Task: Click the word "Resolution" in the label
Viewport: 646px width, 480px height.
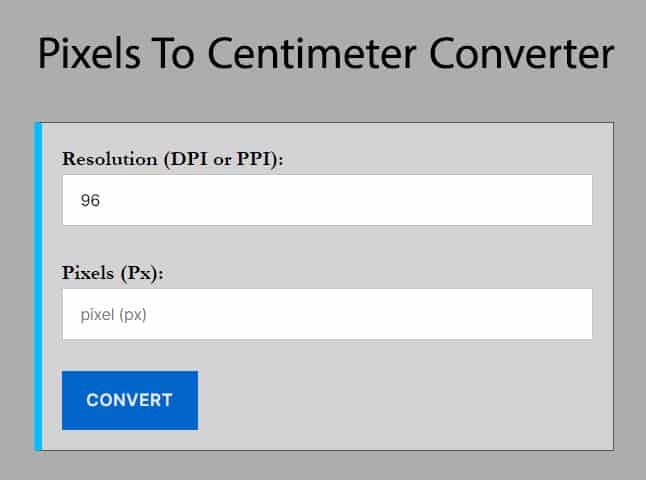Action: pos(107,158)
